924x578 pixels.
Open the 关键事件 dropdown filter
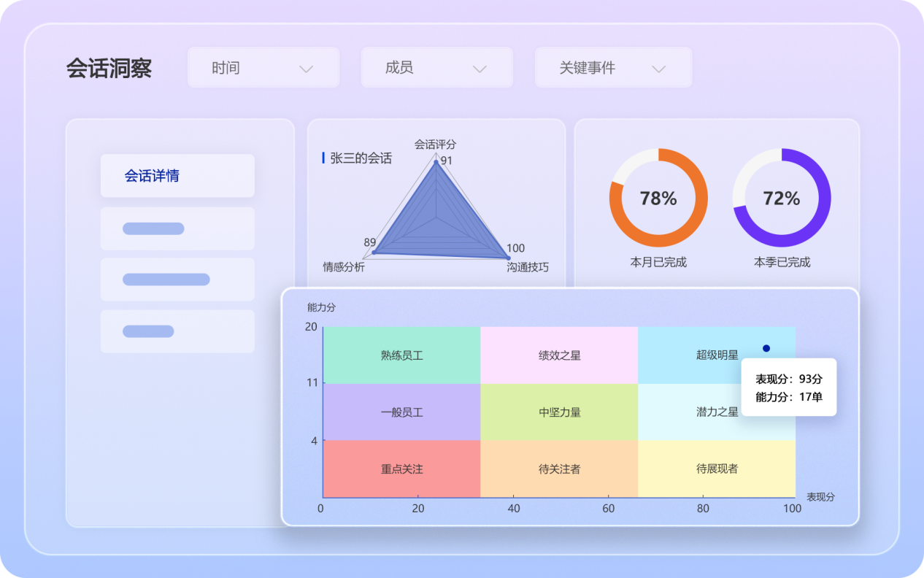(x=612, y=68)
